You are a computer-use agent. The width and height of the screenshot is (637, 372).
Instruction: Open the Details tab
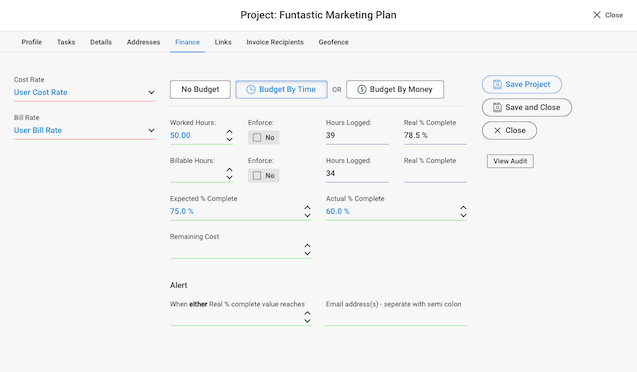(101, 42)
